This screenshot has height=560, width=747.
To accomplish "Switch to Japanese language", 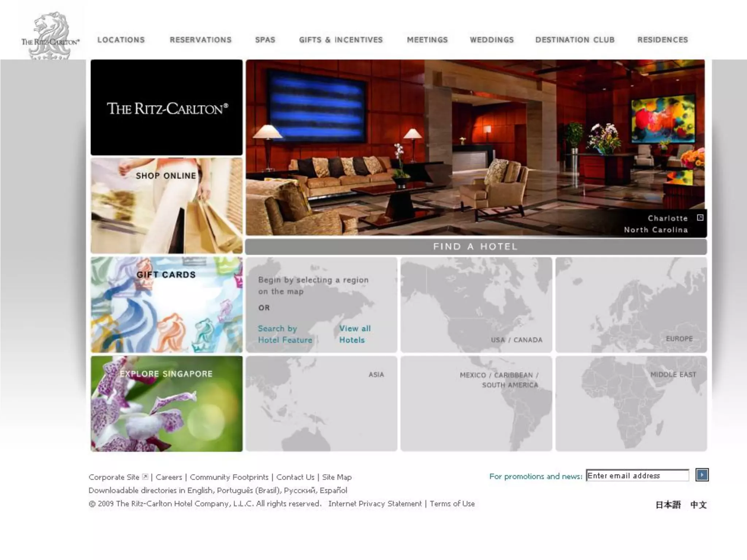I will (x=668, y=505).
